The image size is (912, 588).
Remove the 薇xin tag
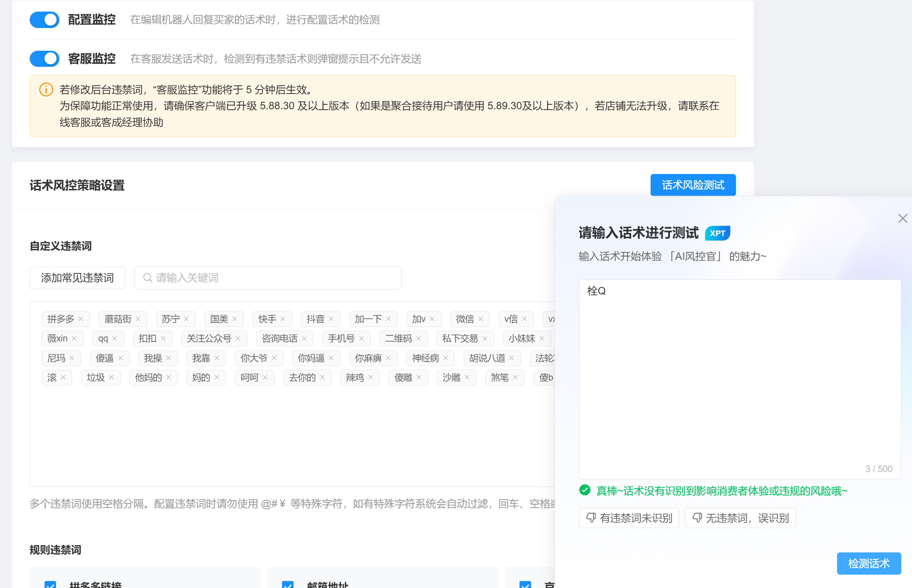point(74,339)
